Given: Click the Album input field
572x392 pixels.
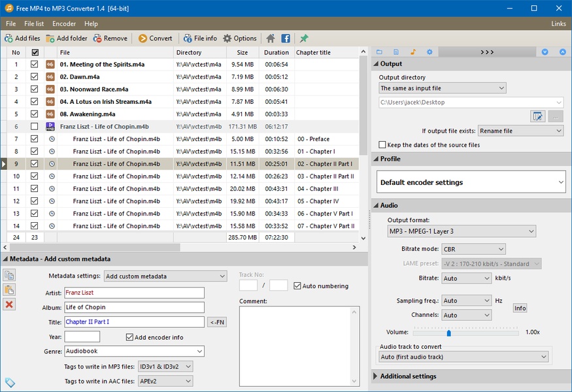Looking at the screenshot, I should (134, 308).
